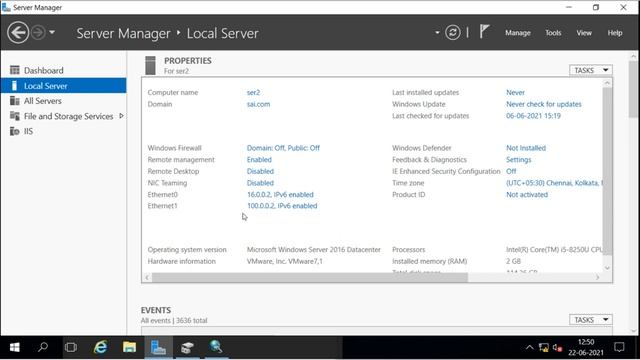Click the time zone UTC+05:30 link
The width and height of the screenshot is (640, 360).
coord(554,183)
